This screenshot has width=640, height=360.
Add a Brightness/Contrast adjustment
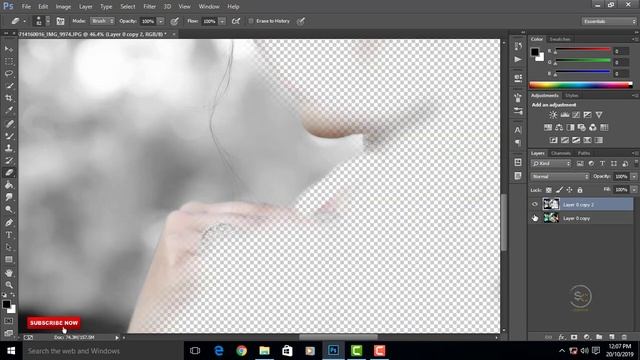pos(553,115)
